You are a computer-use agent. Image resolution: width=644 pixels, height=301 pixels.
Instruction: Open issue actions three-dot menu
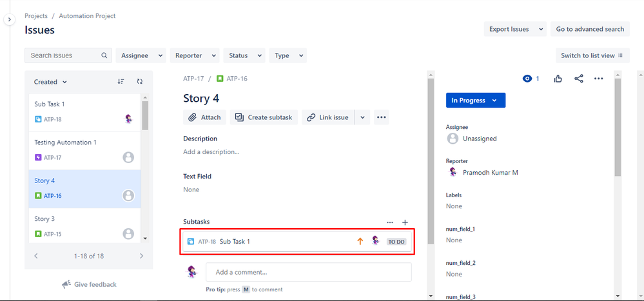[x=598, y=79]
